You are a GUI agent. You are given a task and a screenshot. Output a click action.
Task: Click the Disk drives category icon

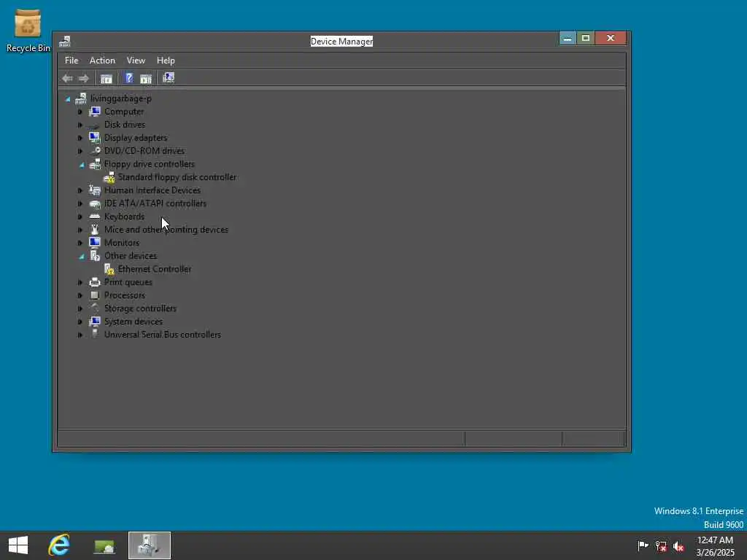(x=95, y=125)
